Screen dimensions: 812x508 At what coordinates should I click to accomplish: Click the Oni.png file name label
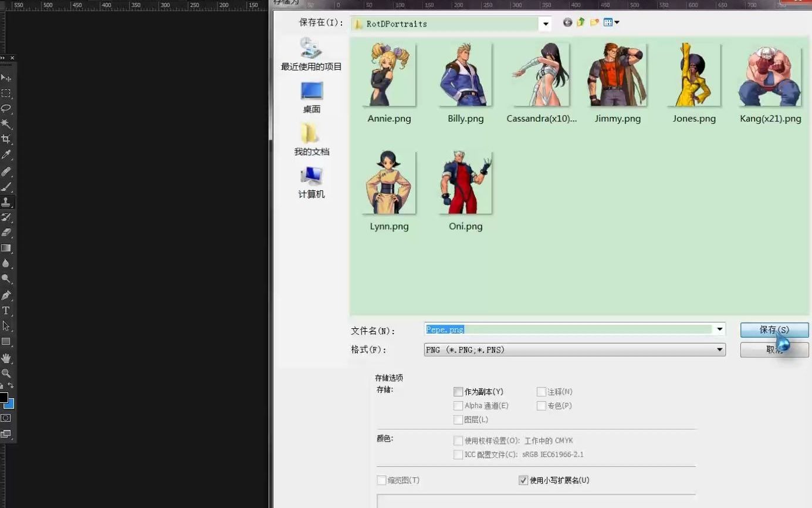[466, 227]
